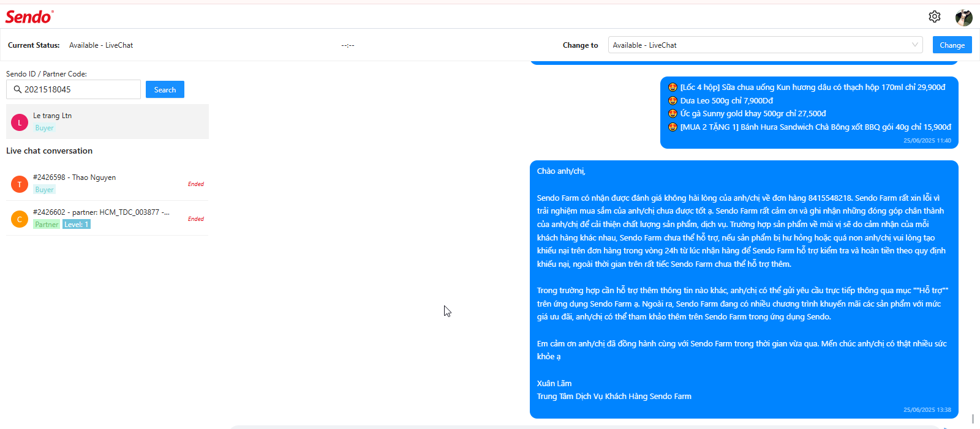This screenshot has height=429, width=980.
Task: Click the Xuân Lãm signature line
Action: coord(554,383)
